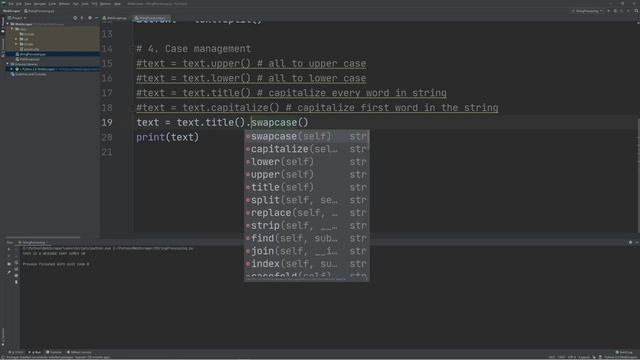Hide the Project panel with the minus icon
The height and width of the screenshot is (360, 640).
[x=96, y=18]
